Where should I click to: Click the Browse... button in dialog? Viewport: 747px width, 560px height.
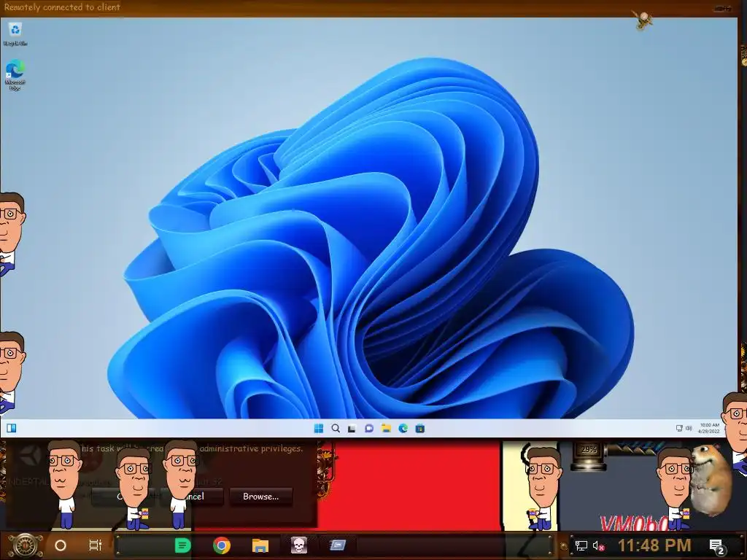260,496
